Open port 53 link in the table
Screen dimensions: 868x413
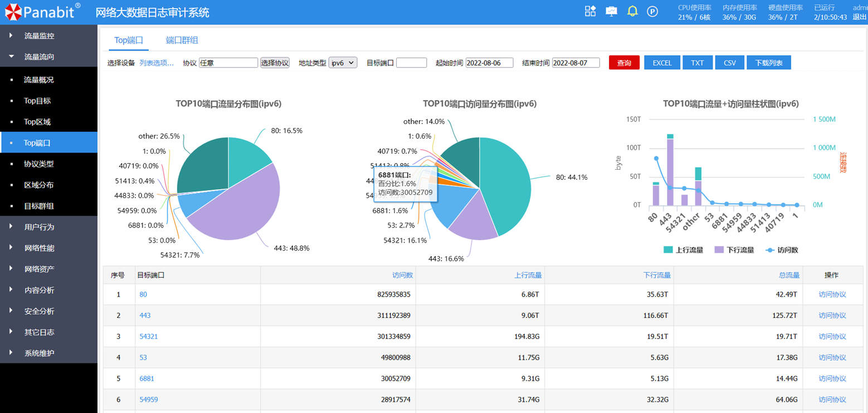[143, 357]
